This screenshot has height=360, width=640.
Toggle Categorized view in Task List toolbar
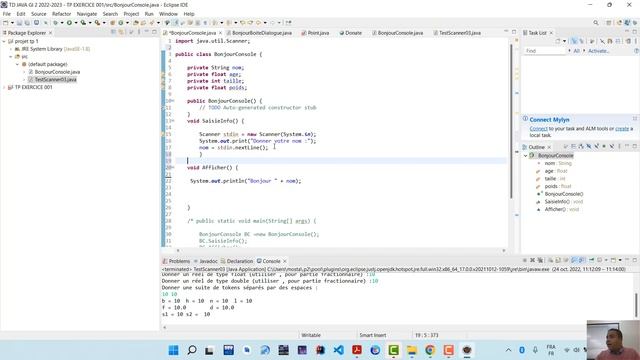click(x=574, y=41)
